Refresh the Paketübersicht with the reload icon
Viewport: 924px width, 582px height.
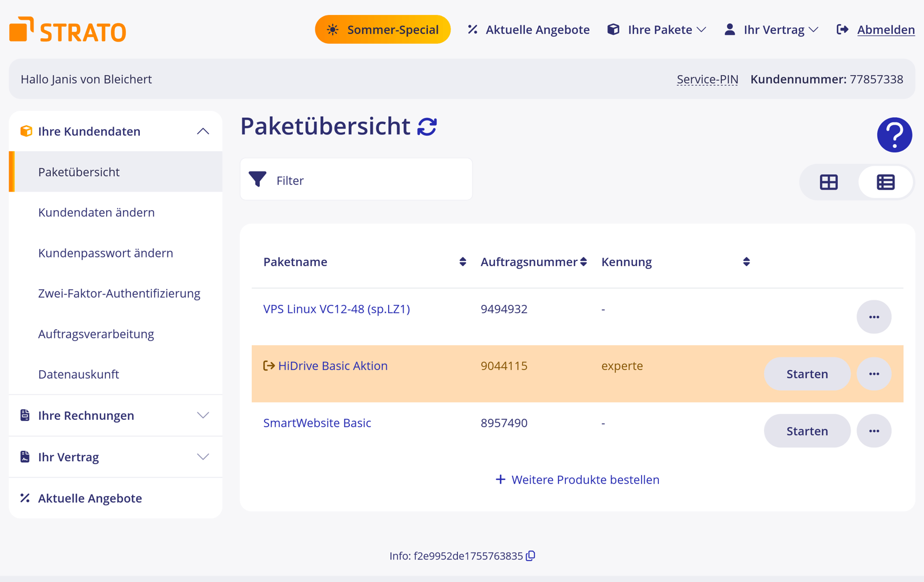[427, 126]
